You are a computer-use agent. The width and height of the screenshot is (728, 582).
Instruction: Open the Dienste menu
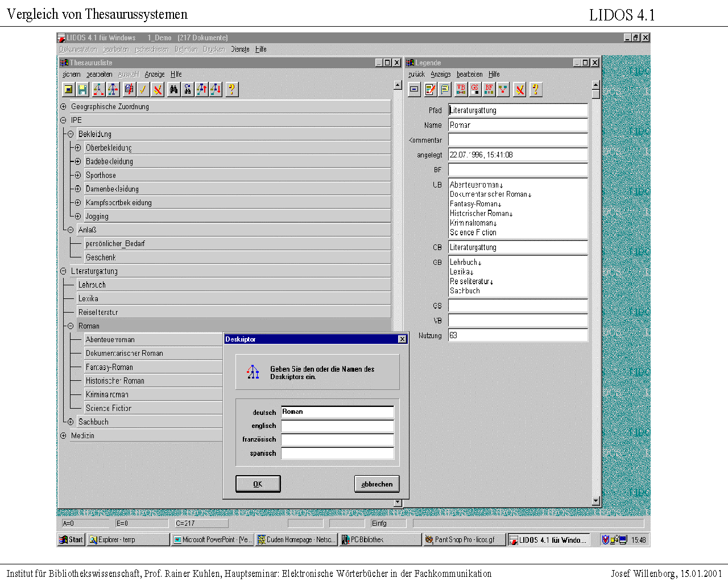point(240,49)
